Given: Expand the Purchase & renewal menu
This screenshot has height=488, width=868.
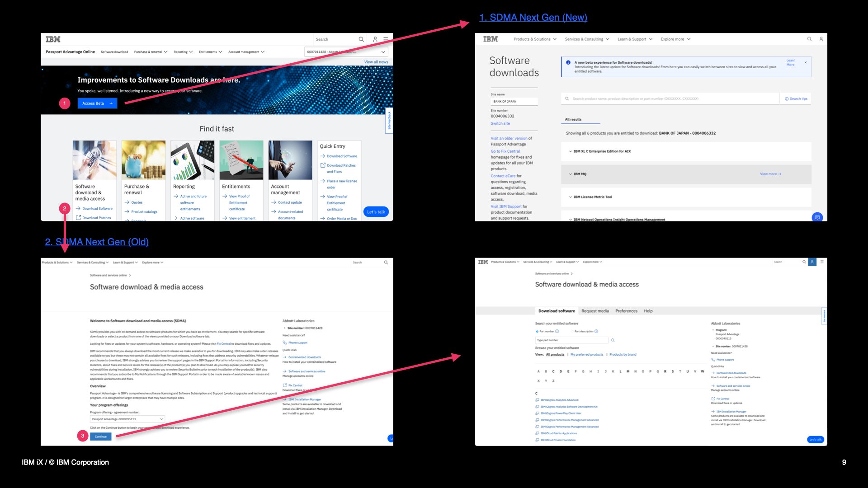Looking at the screenshot, I should tap(151, 52).
